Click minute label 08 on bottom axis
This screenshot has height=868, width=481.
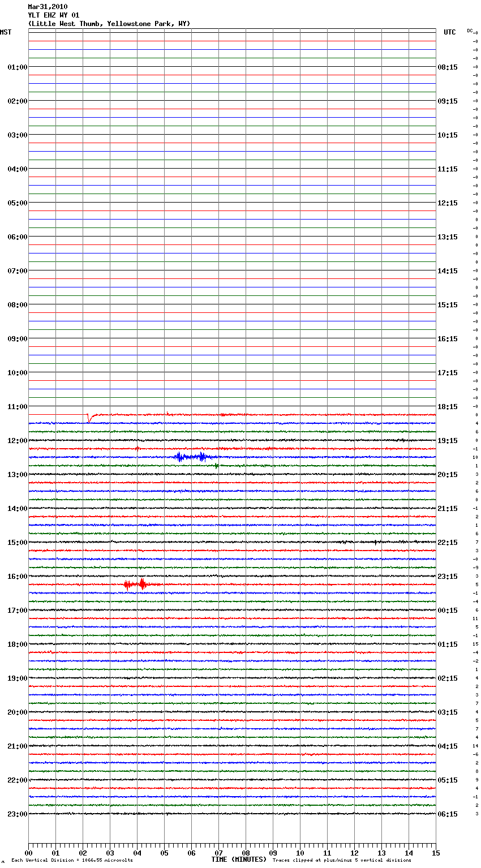point(246,853)
